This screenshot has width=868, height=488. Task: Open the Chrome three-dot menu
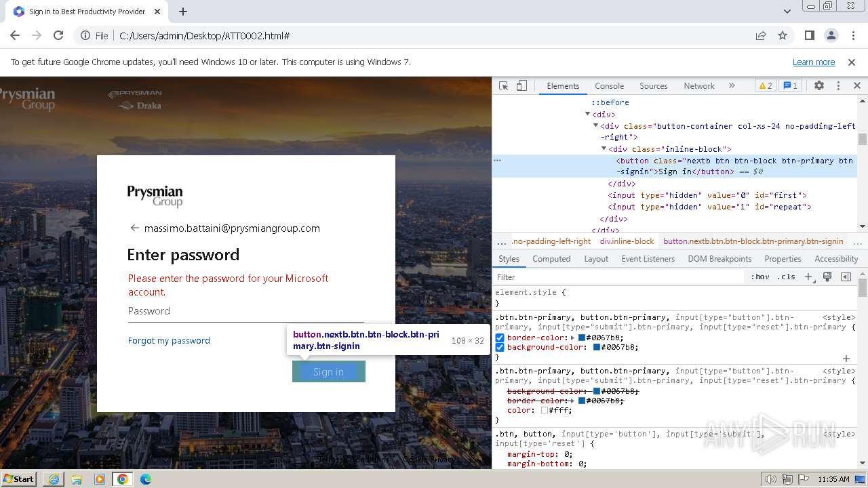852,35
